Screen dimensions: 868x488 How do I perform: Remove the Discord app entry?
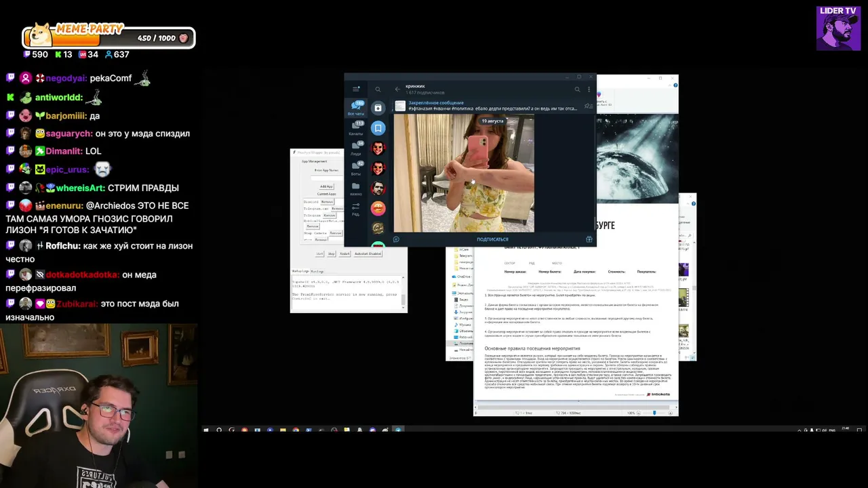[x=327, y=202]
